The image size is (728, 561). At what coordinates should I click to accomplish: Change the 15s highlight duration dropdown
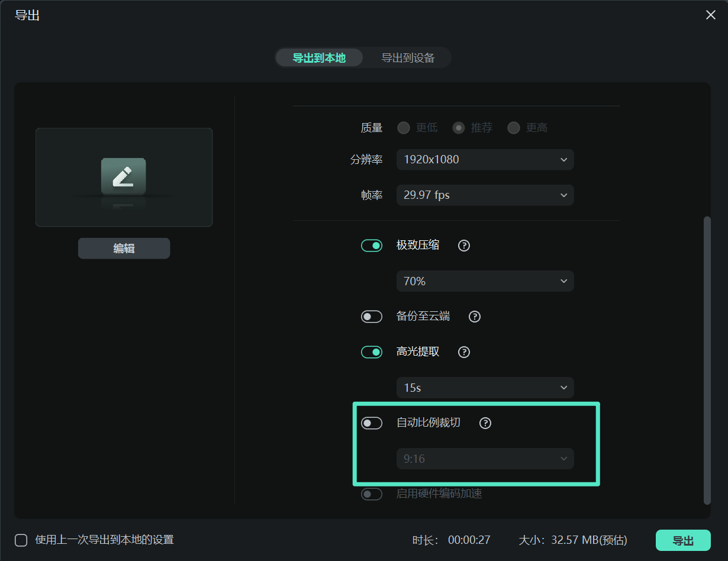tap(485, 387)
